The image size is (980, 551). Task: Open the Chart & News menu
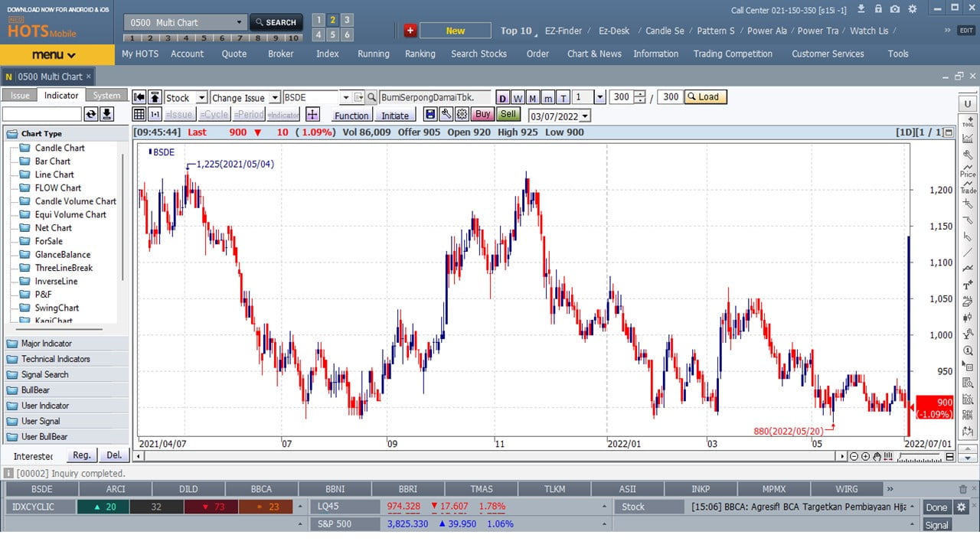pos(594,54)
